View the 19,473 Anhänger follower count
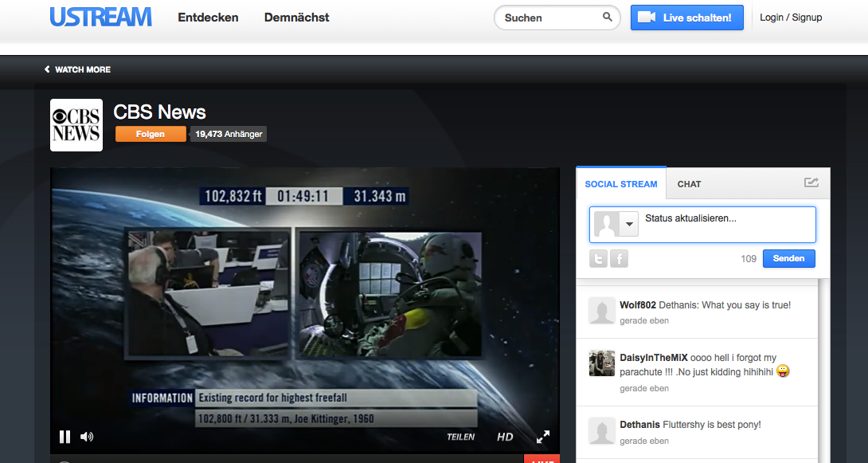The height and width of the screenshot is (463, 868). point(229,134)
